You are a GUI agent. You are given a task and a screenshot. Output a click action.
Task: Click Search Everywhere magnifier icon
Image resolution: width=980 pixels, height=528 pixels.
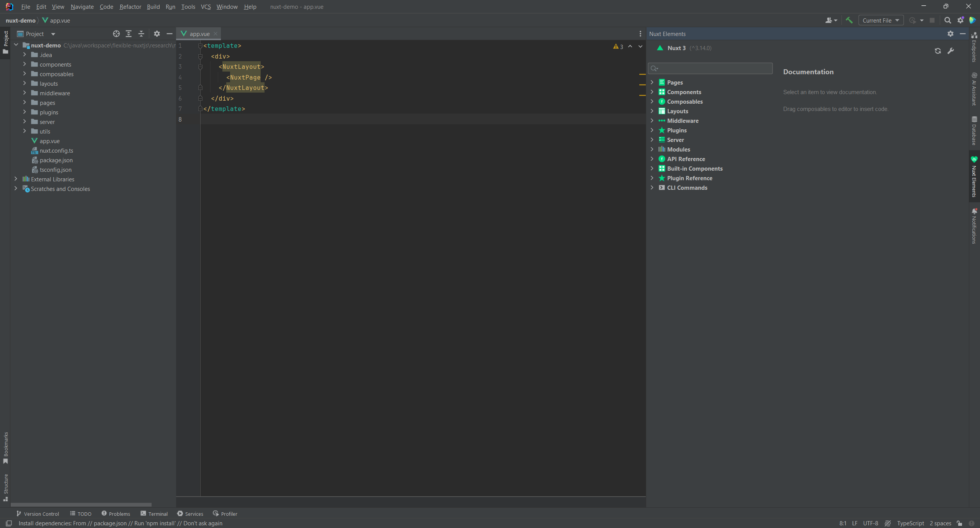coord(948,20)
